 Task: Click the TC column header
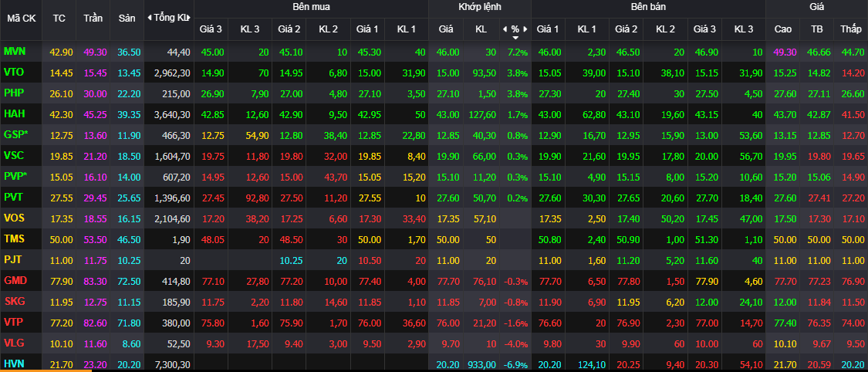point(59,18)
